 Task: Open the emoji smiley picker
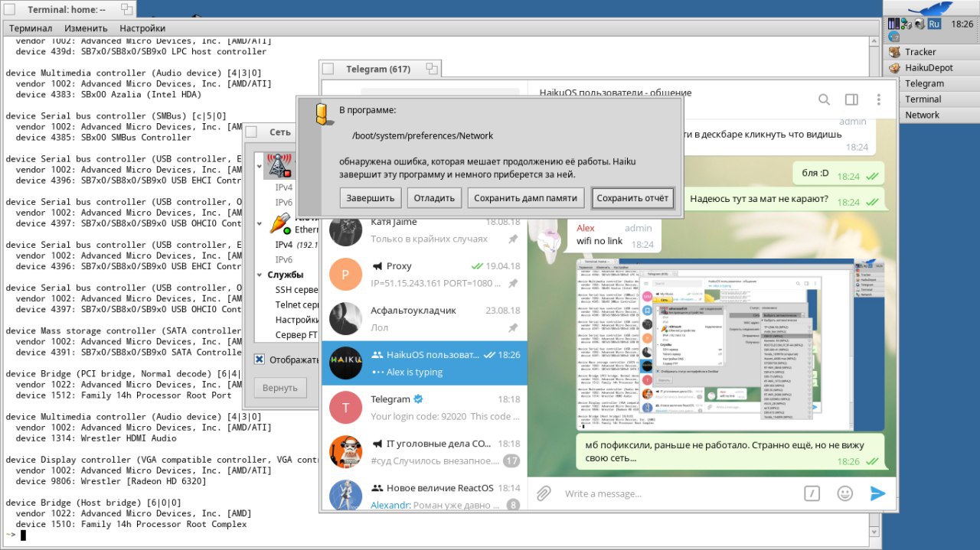coord(845,493)
